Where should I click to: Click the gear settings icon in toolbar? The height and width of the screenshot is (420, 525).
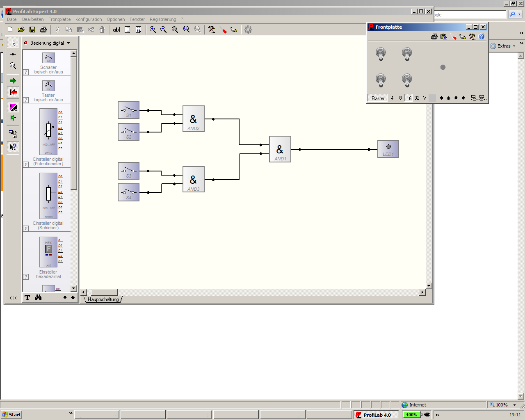point(248,30)
